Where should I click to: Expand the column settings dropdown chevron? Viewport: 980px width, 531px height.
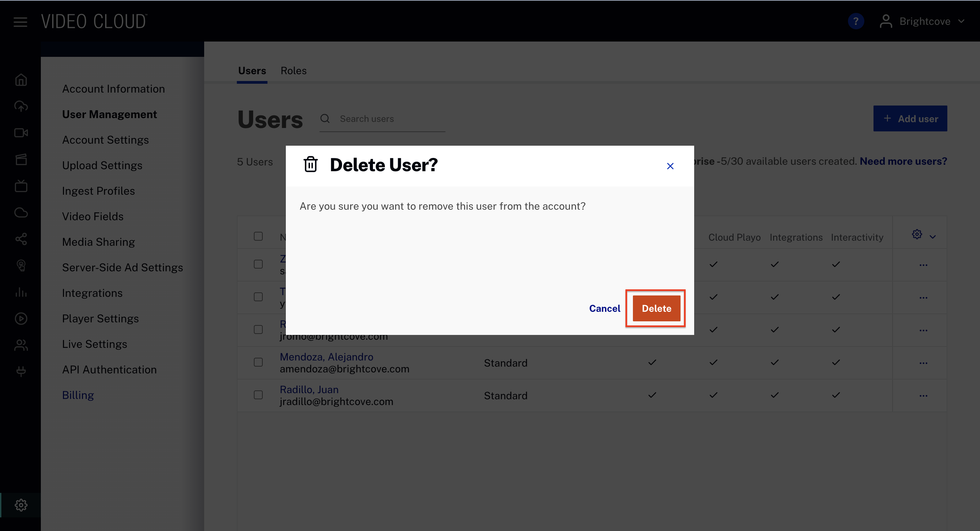[932, 237]
